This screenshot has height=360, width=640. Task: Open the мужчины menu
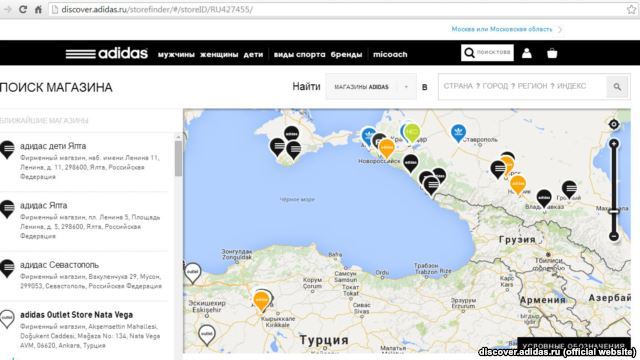pyautogui.click(x=176, y=54)
